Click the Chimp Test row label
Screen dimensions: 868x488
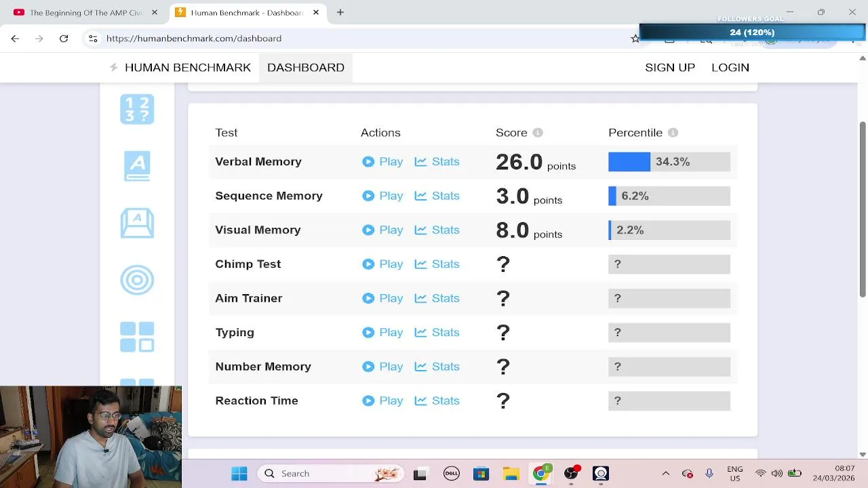click(x=248, y=264)
